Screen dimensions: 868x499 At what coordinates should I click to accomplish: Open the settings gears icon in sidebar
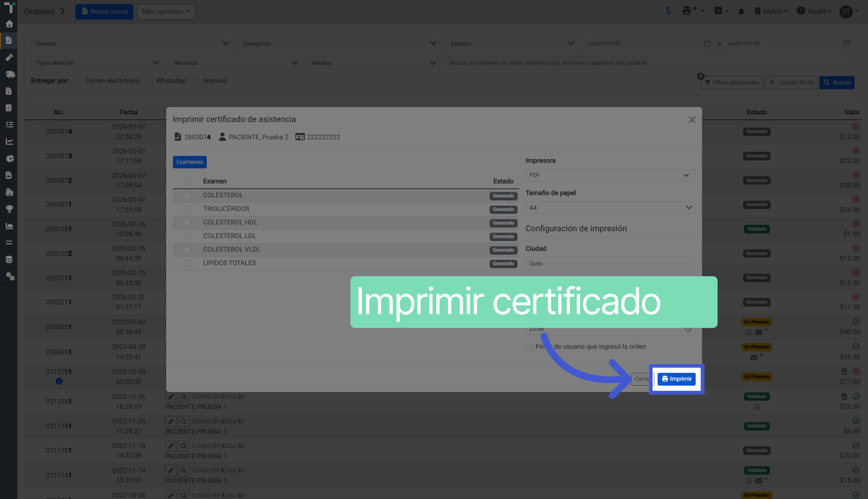coord(10,276)
